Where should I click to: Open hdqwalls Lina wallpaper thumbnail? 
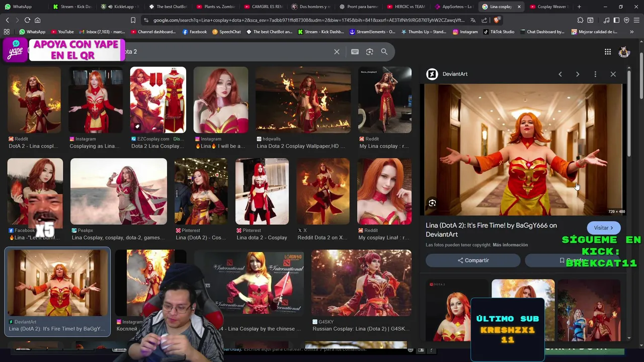tap(303, 100)
